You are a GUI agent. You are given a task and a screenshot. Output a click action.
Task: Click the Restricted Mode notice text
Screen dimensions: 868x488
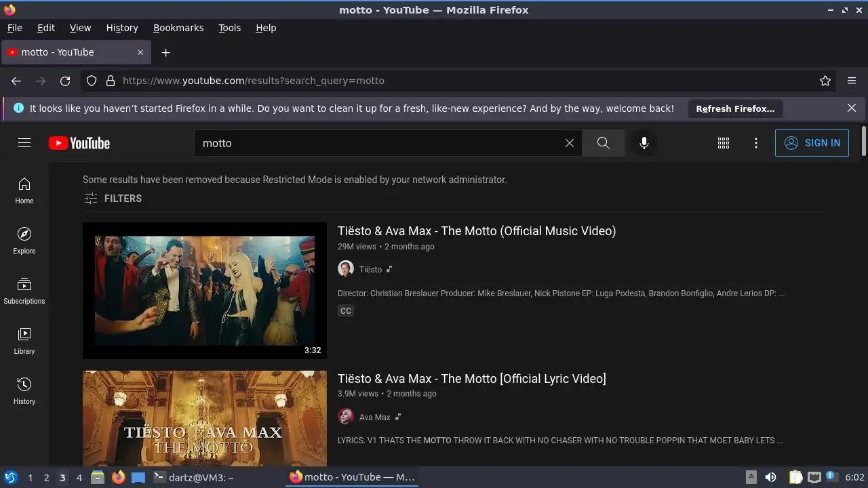295,180
